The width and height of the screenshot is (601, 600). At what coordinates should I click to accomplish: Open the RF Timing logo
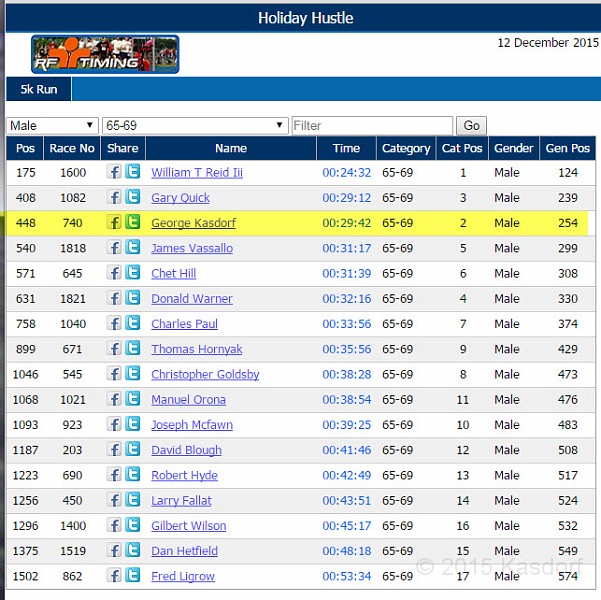click(x=105, y=55)
